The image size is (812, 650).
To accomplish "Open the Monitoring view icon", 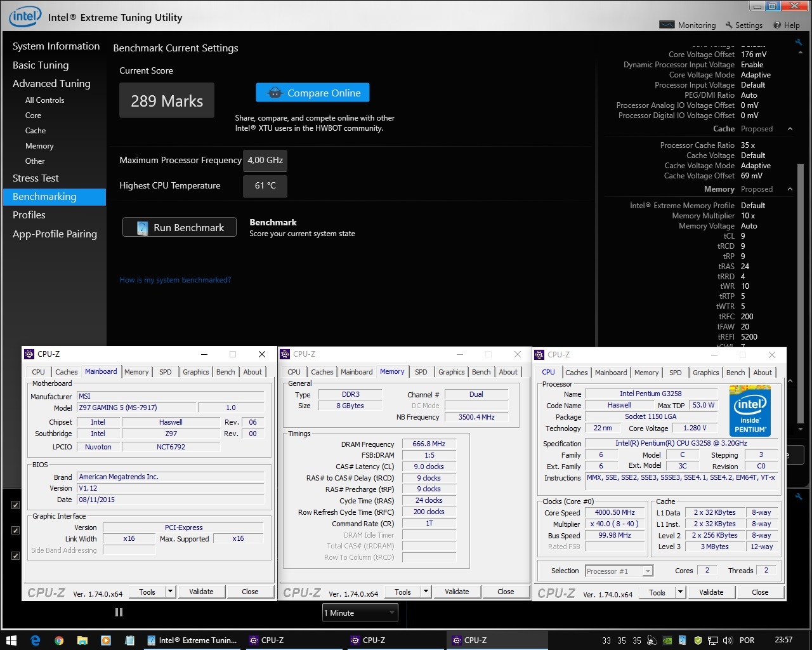I will pyautogui.click(x=667, y=25).
